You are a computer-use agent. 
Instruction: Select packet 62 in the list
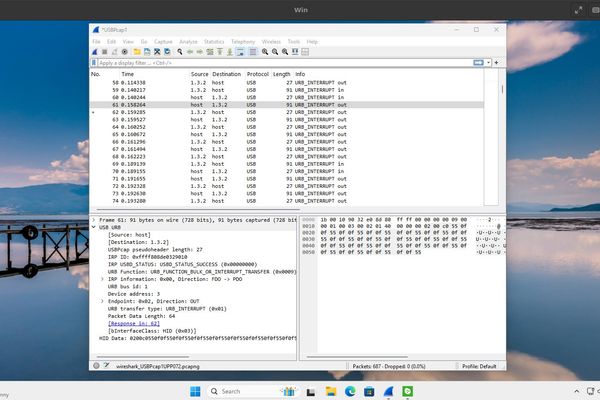tap(287, 112)
